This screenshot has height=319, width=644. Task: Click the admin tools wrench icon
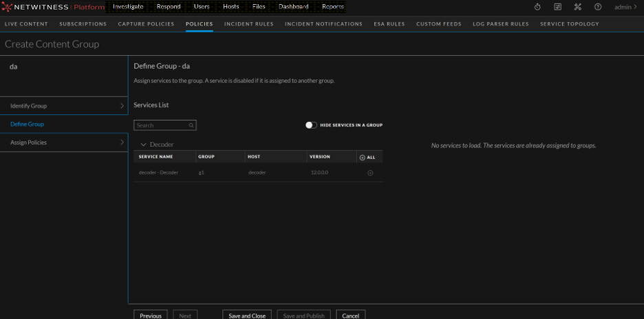pyautogui.click(x=578, y=7)
